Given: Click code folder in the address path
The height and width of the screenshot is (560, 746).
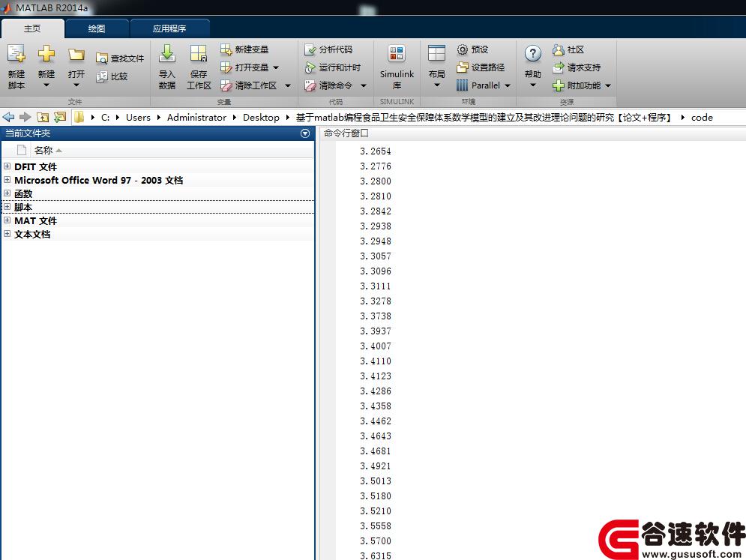Looking at the screenshot, I should coord(702,118).
